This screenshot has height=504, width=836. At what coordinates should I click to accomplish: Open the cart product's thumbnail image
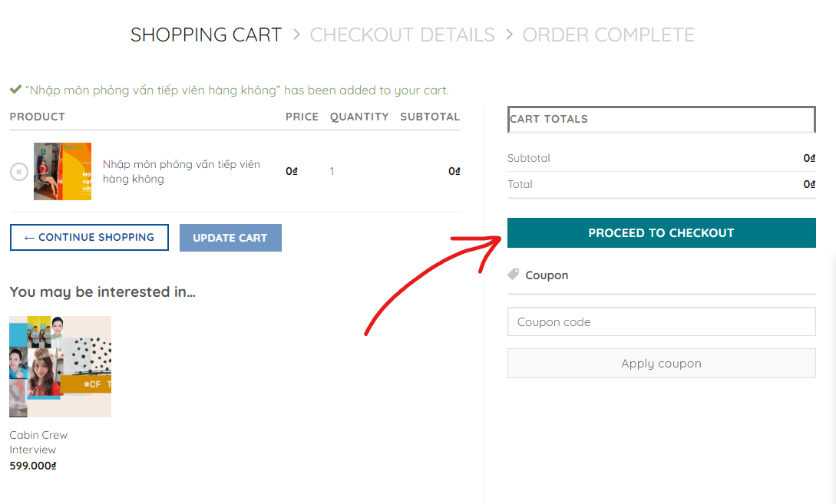tap(62, 171)
